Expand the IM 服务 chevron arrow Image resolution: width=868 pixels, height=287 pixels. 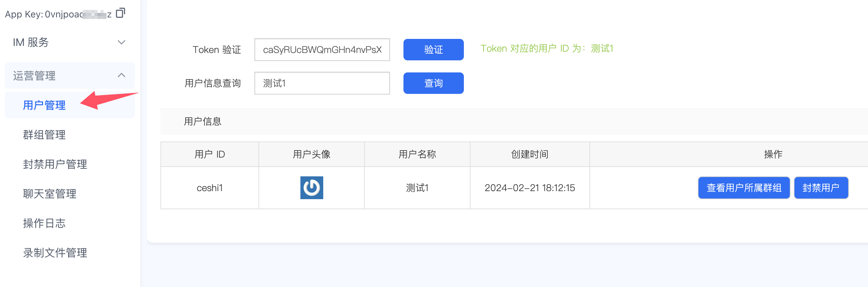point(121,42)
